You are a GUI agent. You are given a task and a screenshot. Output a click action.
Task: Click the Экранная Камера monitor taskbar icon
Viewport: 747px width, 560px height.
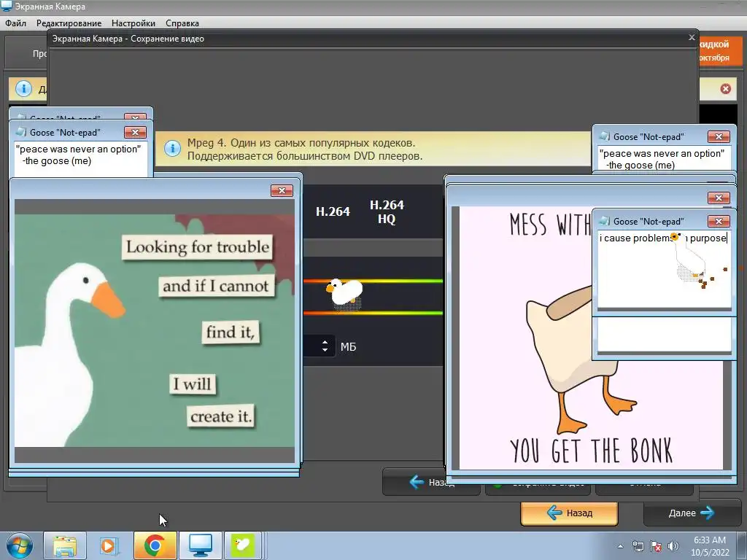coord(200,545)
